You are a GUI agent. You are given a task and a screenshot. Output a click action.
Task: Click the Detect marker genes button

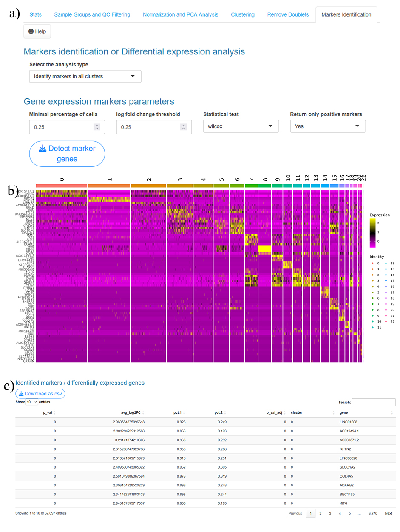click(67, 154)
